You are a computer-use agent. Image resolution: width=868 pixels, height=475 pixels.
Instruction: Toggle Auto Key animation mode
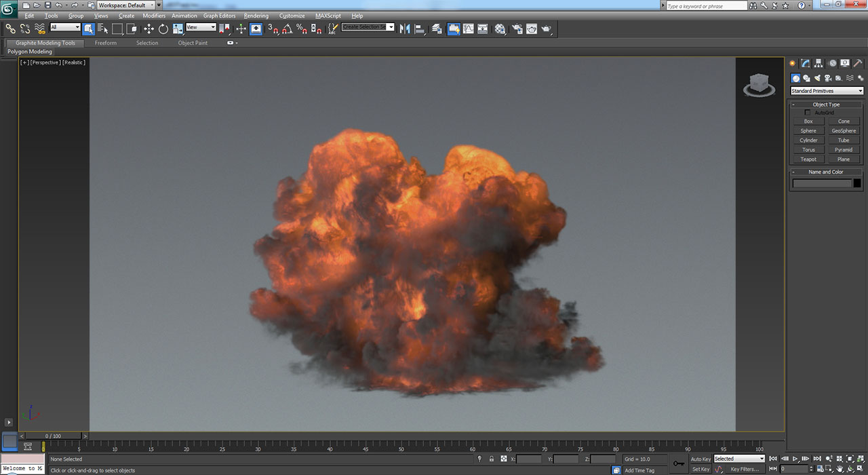[701, 459]
